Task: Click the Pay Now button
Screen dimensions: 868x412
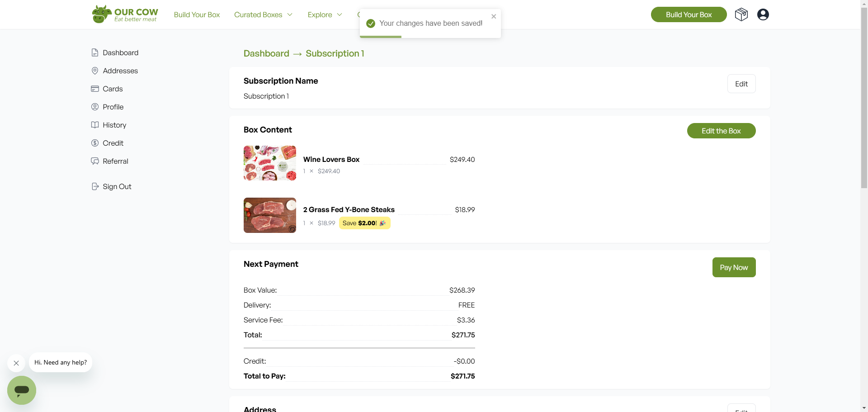Action: pos(734,267)
